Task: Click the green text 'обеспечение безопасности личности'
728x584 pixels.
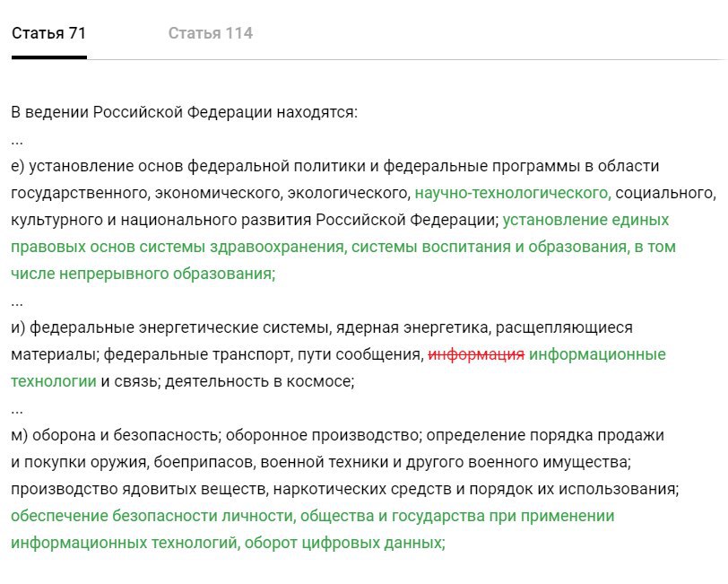Action: point(153,516)
